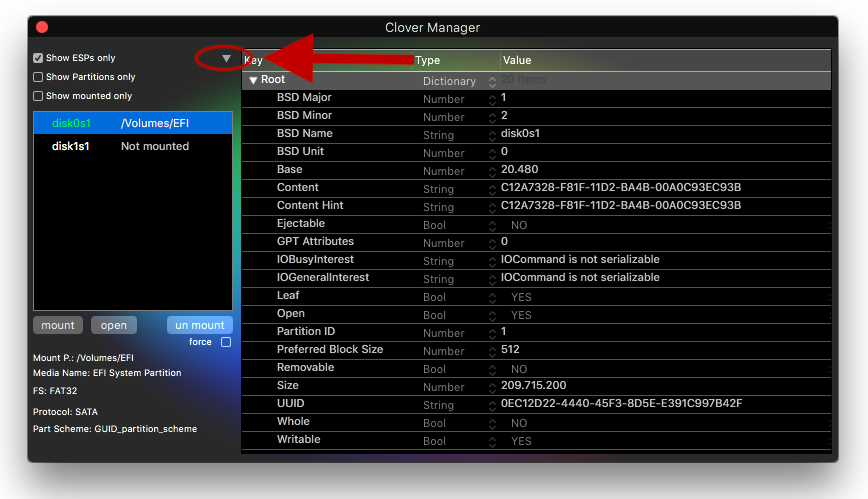The image size is (868, 499).
Task: Open type stepper for Whole row
Action: coord(492,424)
